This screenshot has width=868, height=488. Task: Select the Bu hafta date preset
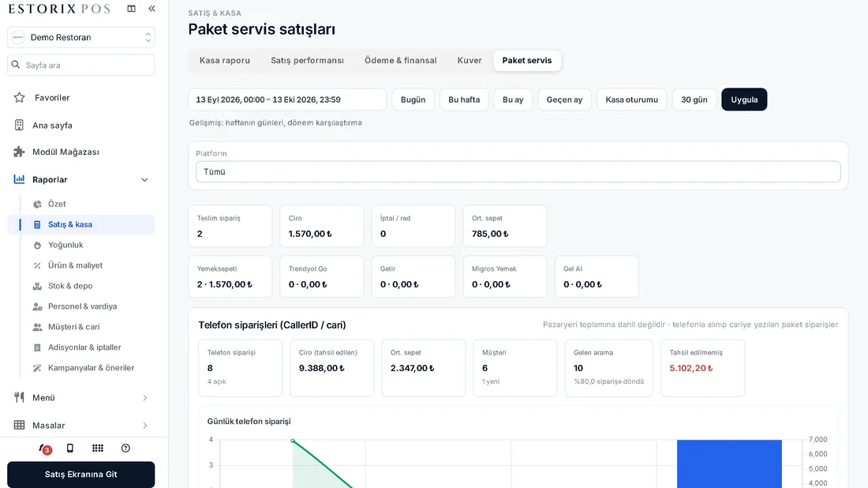[464, 99]
